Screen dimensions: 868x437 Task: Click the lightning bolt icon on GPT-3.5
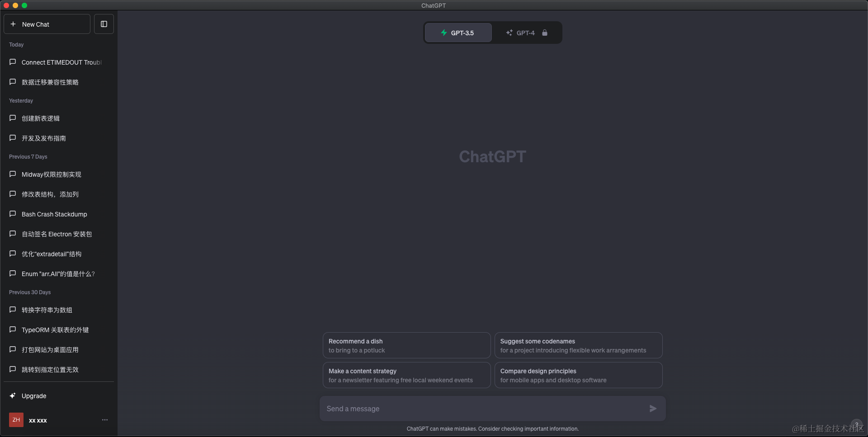coord(444,33)
